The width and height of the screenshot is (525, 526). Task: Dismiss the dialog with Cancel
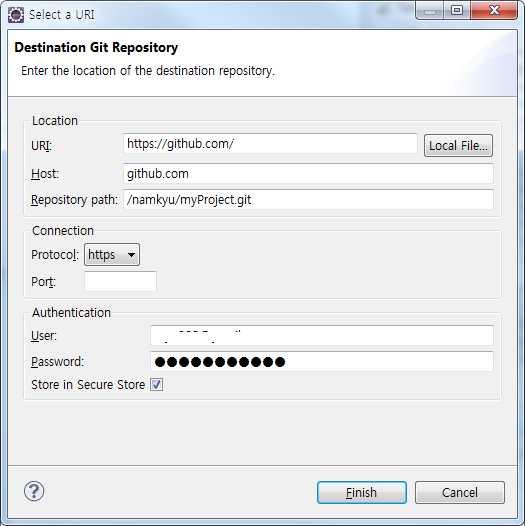[x=460, y=492]
